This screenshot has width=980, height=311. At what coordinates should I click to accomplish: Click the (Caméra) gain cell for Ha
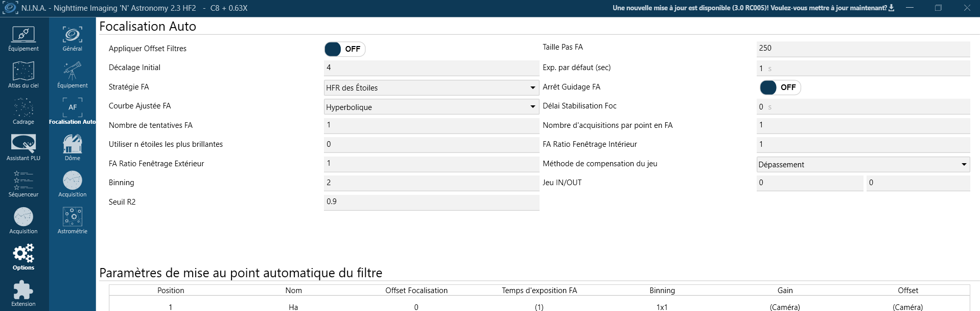(785, 307)
